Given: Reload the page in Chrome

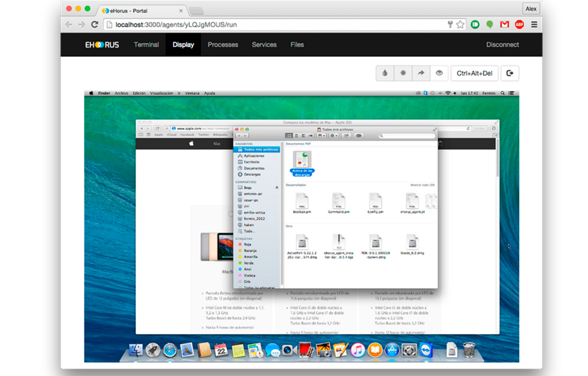Looking at the screenshot, I should (x=94, y=25).
